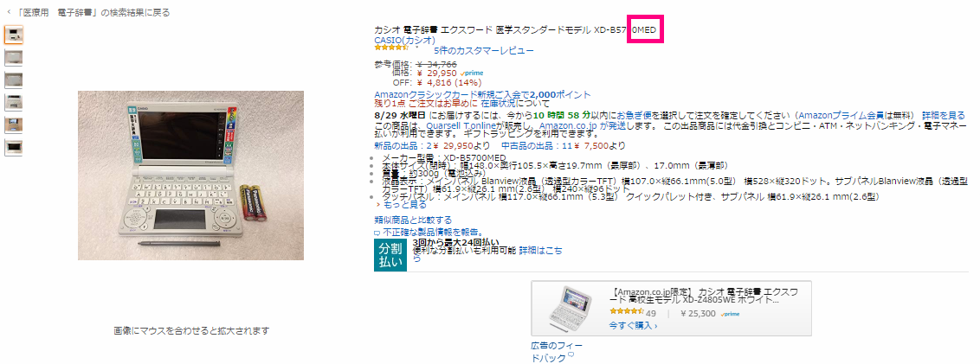980x364 pixels.
Task: Open 5件のカスタマーレビュー reviews link
Action: [x=484, y=50]
